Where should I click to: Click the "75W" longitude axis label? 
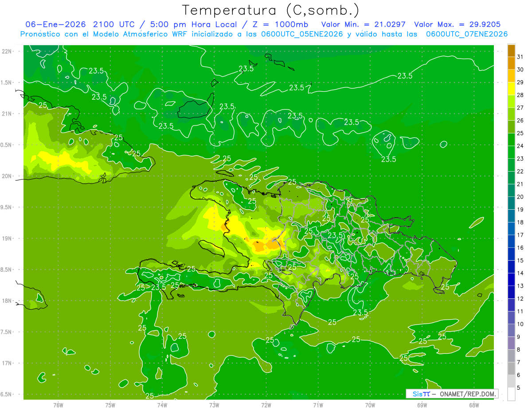click(x=110, y=405)
